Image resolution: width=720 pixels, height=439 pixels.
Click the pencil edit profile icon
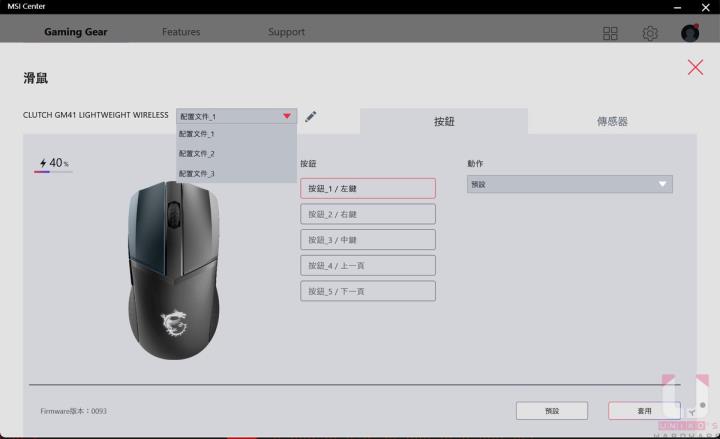[x=311, y=117]
